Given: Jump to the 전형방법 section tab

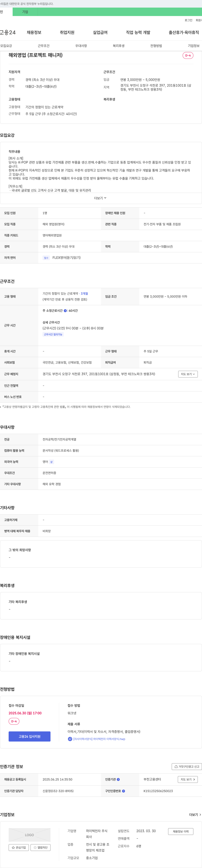Looking at the screenshot, I should point(156,46).
